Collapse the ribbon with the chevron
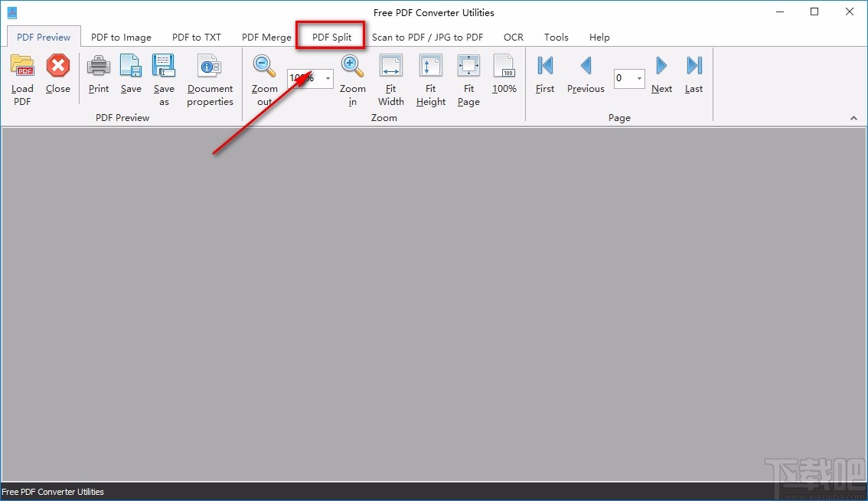 coord(853,118)
